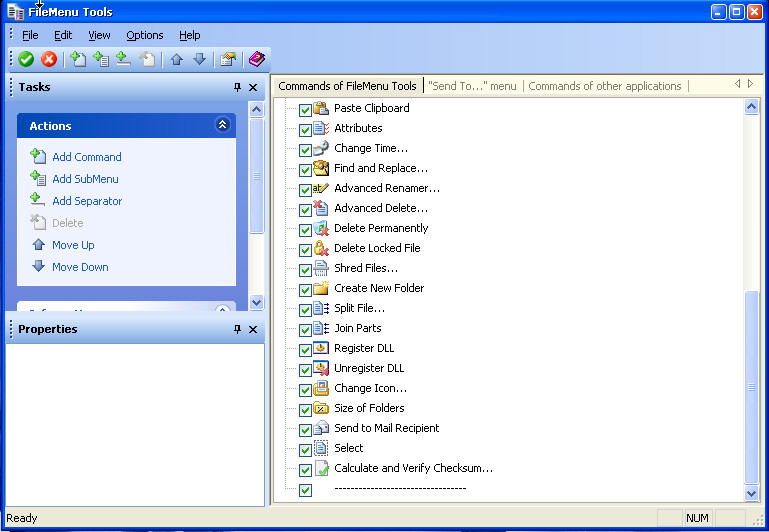Toggle the Select command checkbox

305,450
